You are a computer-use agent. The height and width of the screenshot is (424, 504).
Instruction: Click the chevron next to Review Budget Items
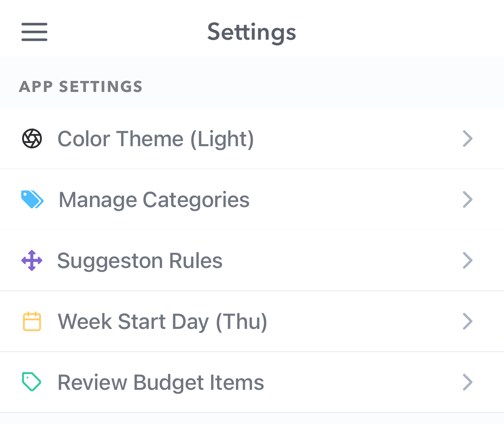tap(468, 382)
